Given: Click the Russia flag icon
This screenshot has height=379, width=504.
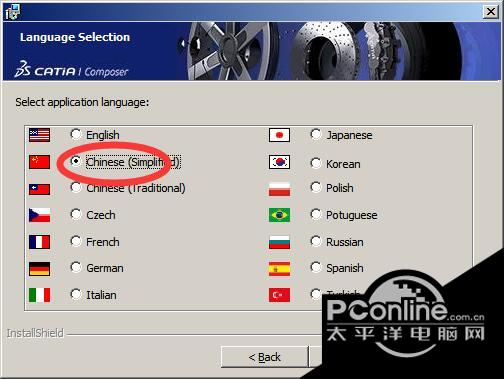Looking at the screenshot, I should (279, 242).
